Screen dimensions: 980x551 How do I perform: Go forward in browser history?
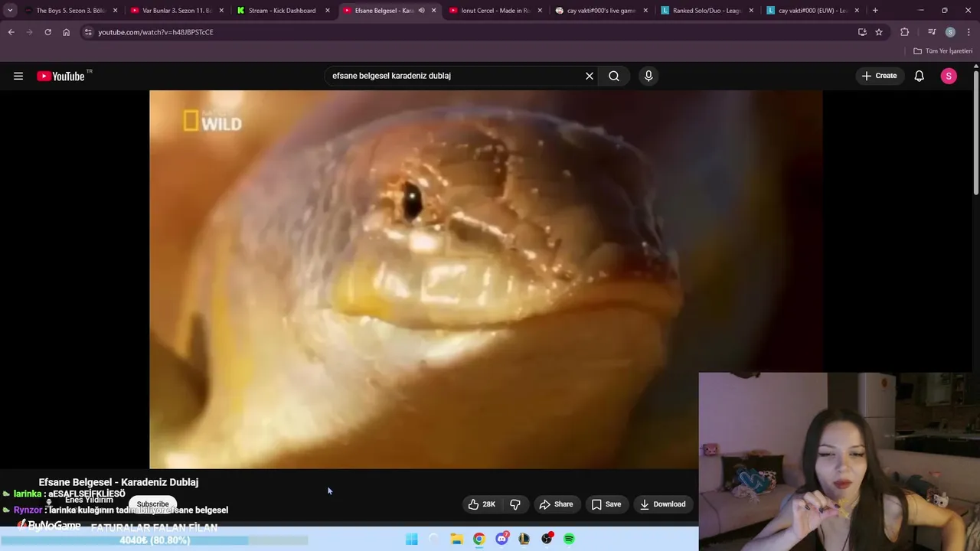click(x=30, y=32)
